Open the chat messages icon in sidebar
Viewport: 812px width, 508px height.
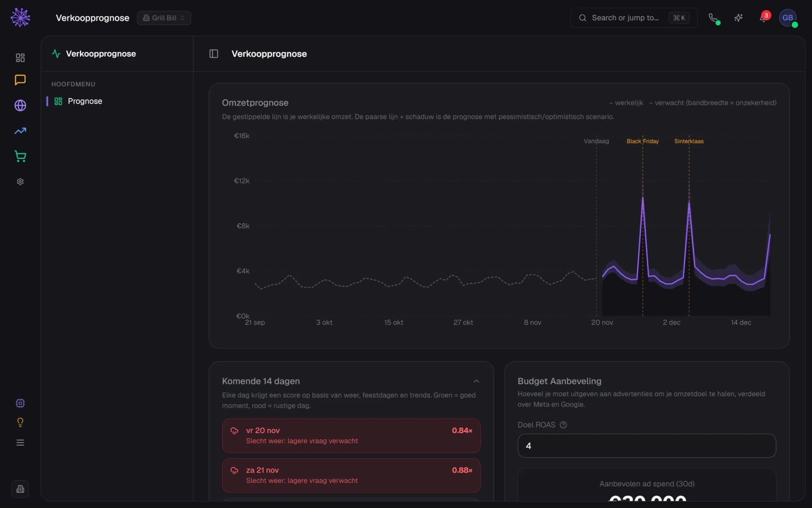click(x=20, y=80)
